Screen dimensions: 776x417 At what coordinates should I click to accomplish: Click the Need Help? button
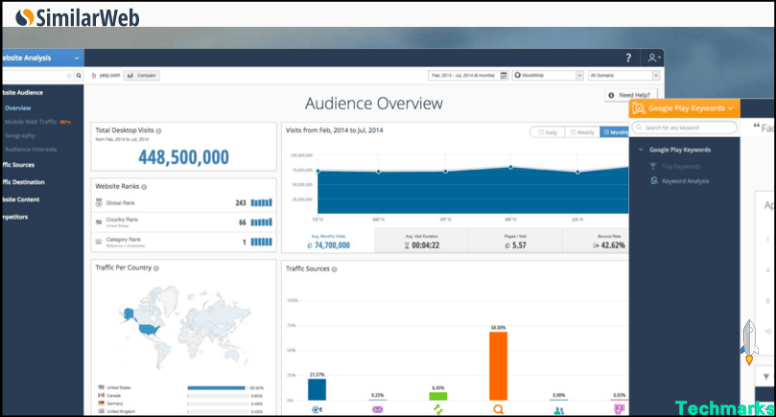629,95
